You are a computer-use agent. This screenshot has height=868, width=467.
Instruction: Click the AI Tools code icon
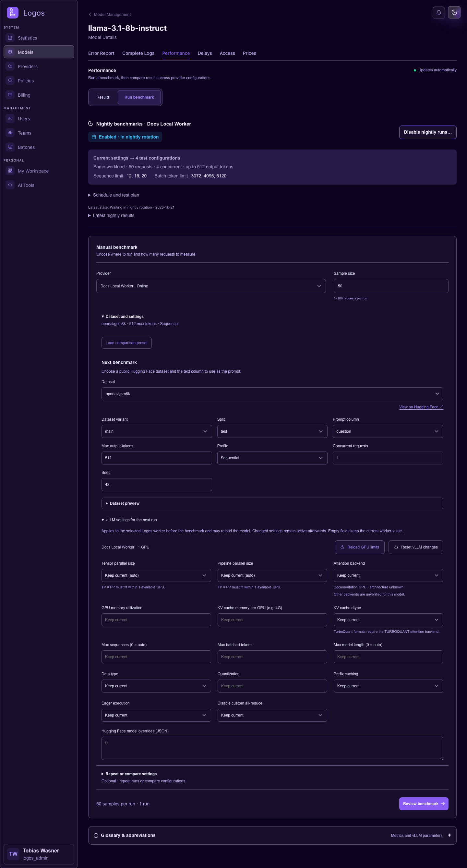[10, 185]
